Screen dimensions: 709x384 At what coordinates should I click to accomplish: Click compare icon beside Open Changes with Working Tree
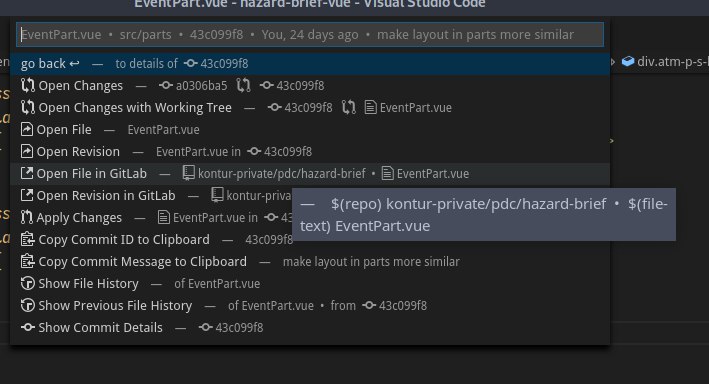[28, 108]
